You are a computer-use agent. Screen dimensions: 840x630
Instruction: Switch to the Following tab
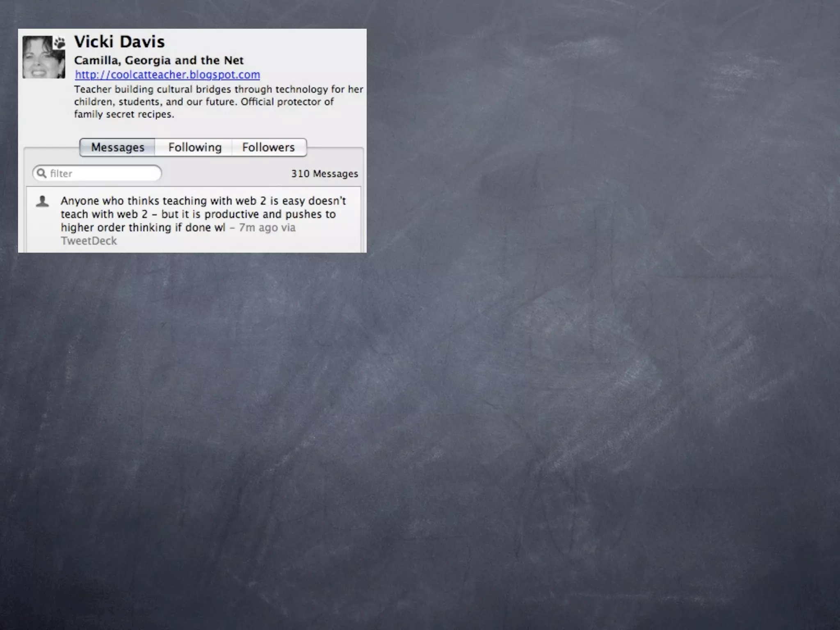[x=194, y=147]
